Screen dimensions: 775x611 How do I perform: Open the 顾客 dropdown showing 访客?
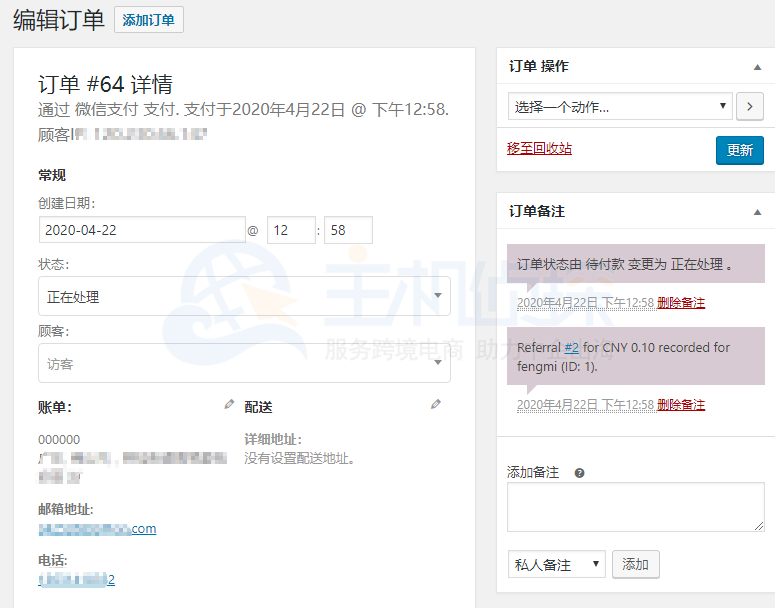(244, 363)
